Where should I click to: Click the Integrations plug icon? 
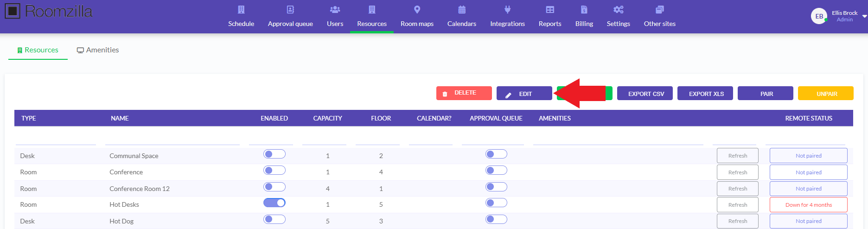click(x=507, y=10)
